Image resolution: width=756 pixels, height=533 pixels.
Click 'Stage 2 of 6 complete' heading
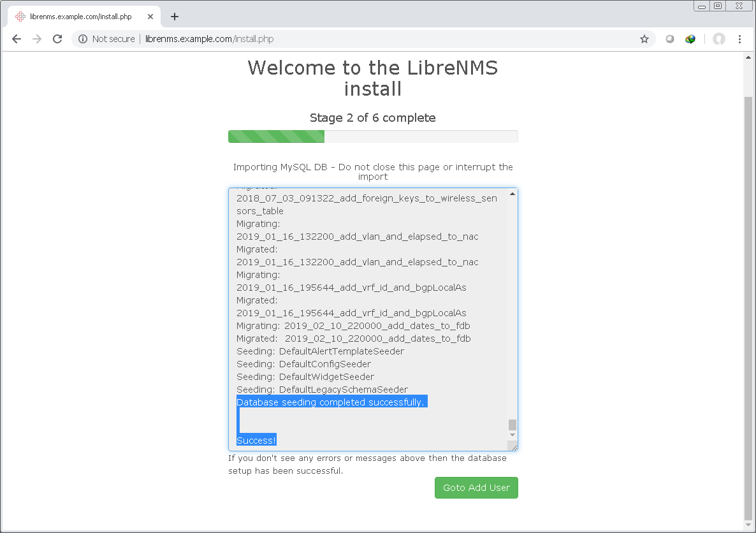click(x=373, y=118)
